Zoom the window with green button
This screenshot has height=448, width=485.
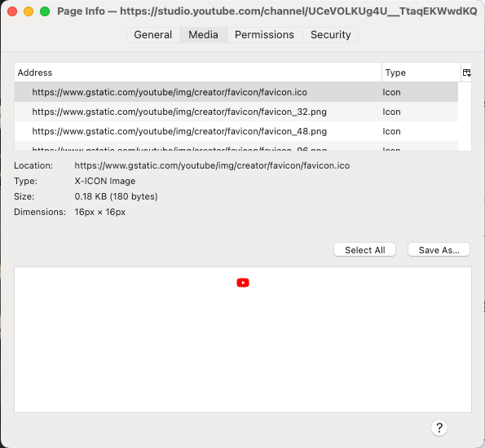[45, 11]
